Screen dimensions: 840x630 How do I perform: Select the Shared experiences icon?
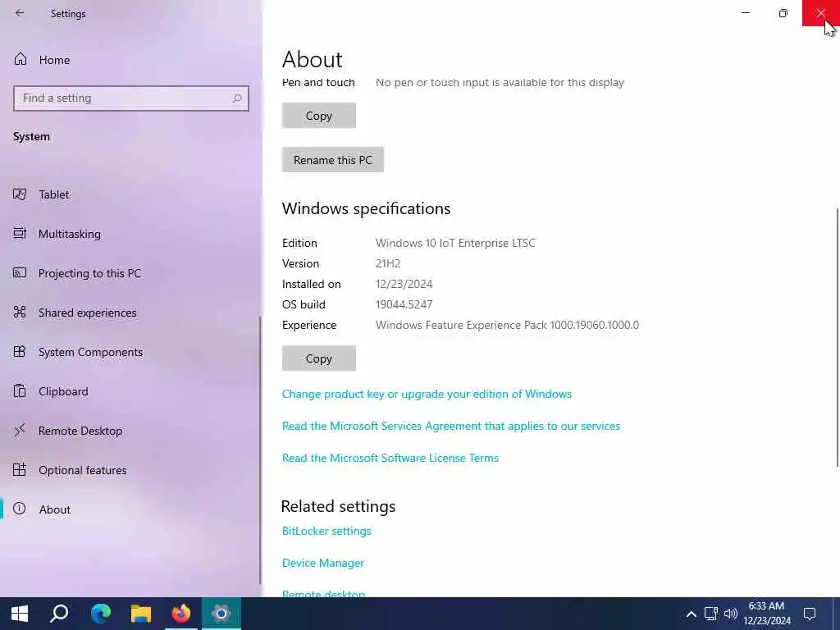point(20,312)
